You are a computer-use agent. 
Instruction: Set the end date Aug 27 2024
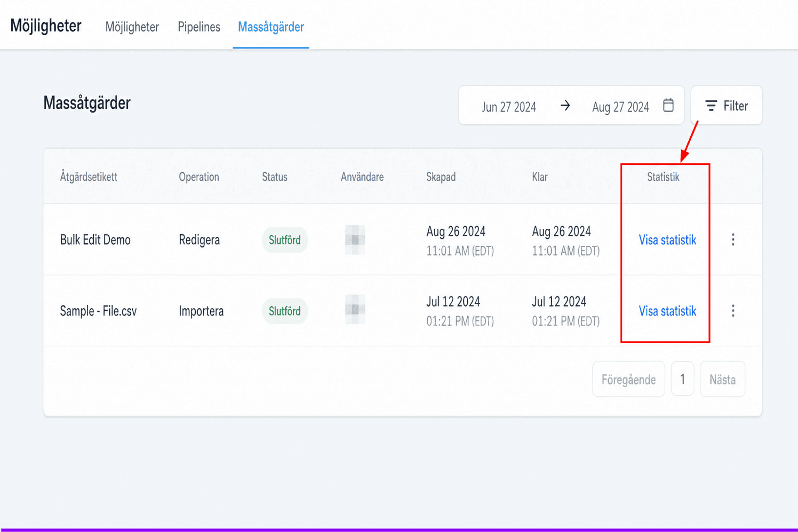[620, 107]
